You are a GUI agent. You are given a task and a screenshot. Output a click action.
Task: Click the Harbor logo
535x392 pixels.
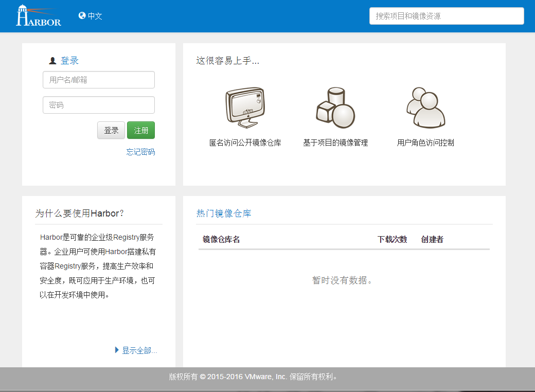[39, 16]
